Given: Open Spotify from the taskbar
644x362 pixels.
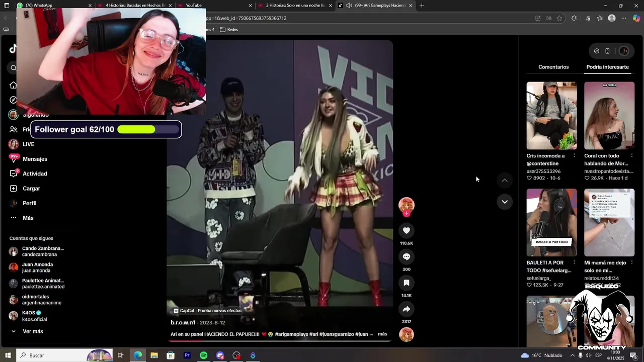Looking at the screenshot, I should [x=203, y=355].
